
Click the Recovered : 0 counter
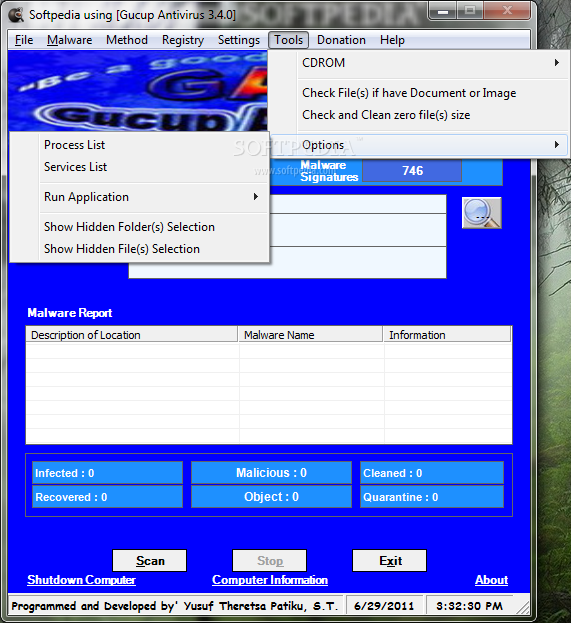[x=107, y=497]
